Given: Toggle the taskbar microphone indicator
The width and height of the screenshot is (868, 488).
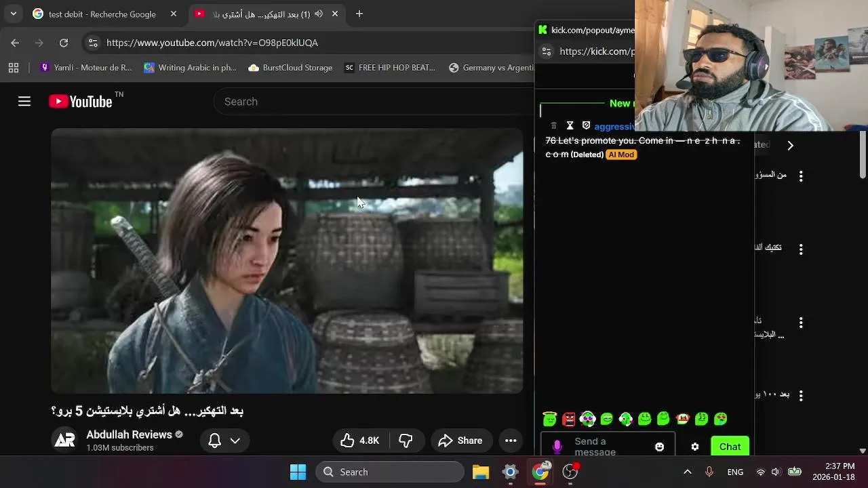Looking at the screenshot, I should pyautogui.click(x=709, y=472).
